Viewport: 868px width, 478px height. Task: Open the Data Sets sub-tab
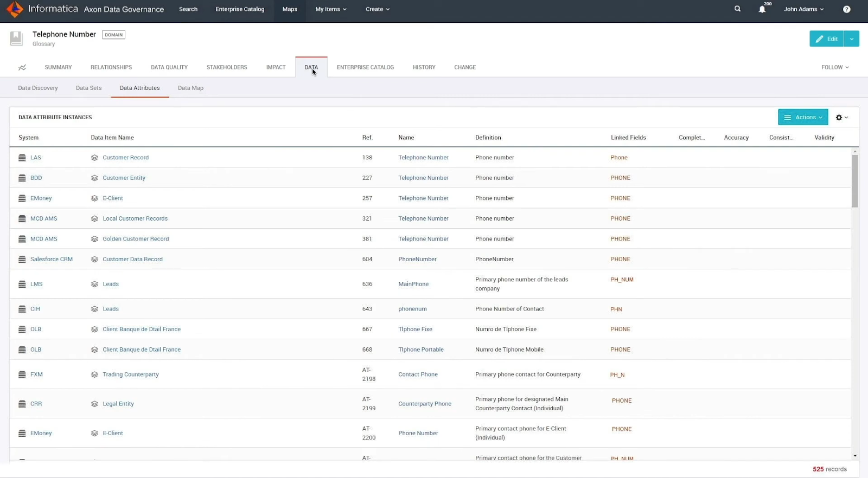pos(88,88)
